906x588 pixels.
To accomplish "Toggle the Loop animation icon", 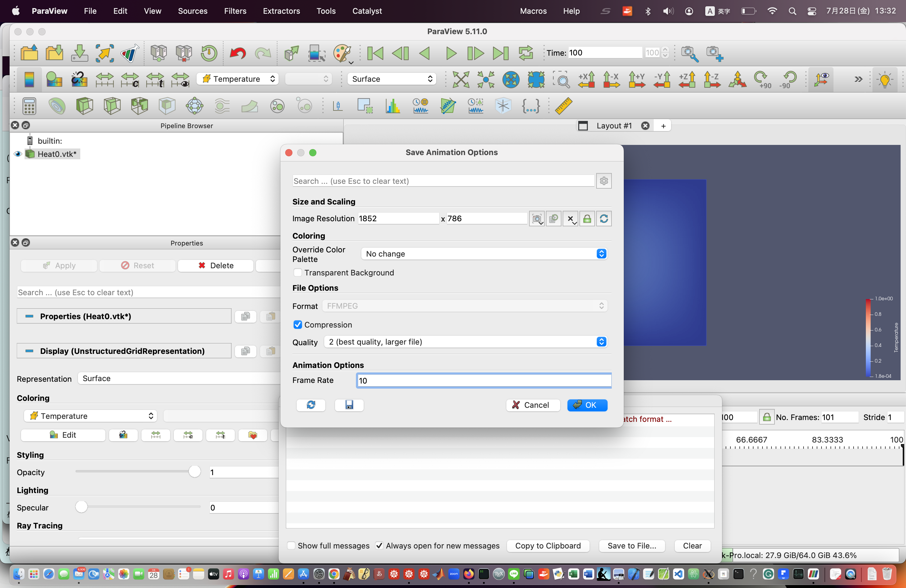I will (526, 53).
